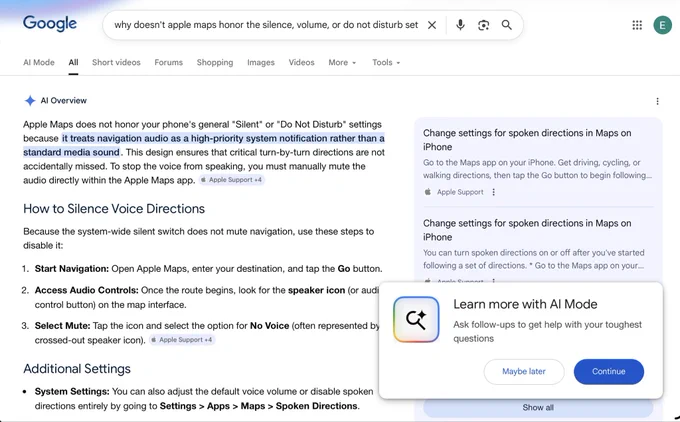Open Apple Support +4 chip after step 3
The height and width of the screenshot is (422, 680).
coord(182,340)
